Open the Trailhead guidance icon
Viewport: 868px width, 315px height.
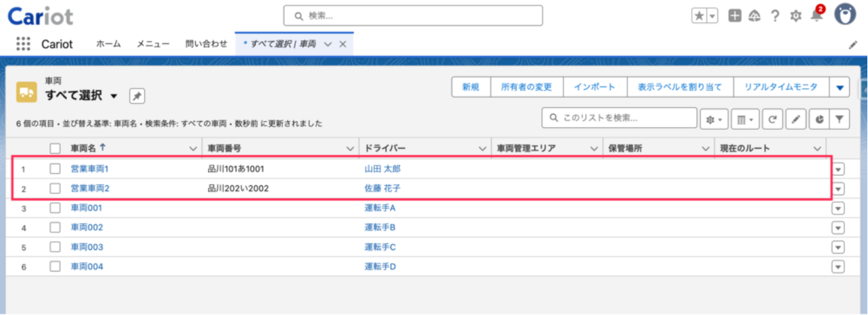(x=755, y=16)
